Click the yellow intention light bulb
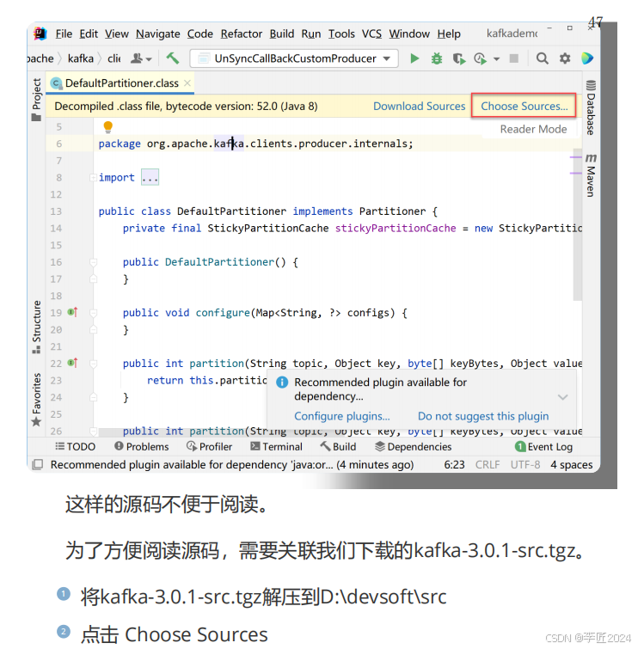This screenshot has width=644, height=649. (x=108, y=126)
